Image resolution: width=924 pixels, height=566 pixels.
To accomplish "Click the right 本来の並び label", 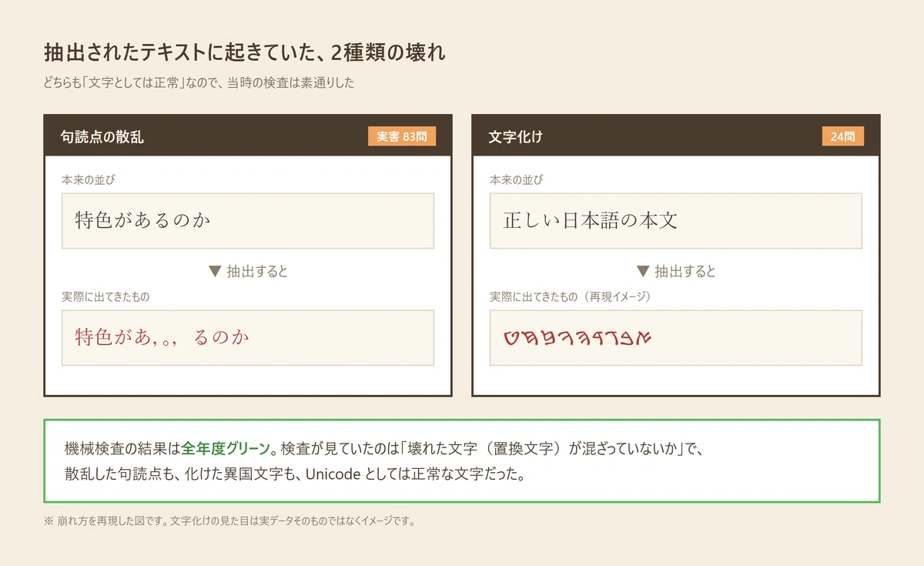I will (x=517, y=179).
